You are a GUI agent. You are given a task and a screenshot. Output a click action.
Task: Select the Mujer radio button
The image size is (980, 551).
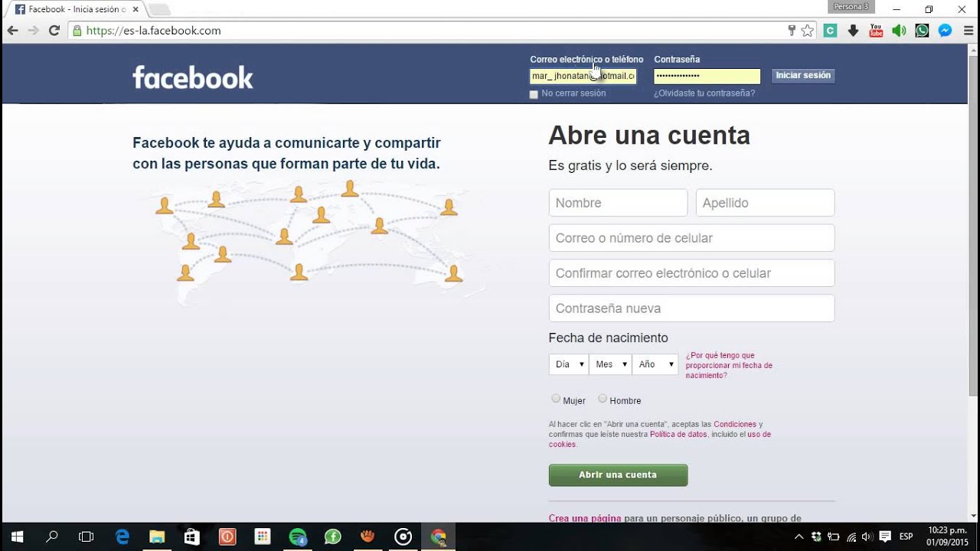pos(556,399)
